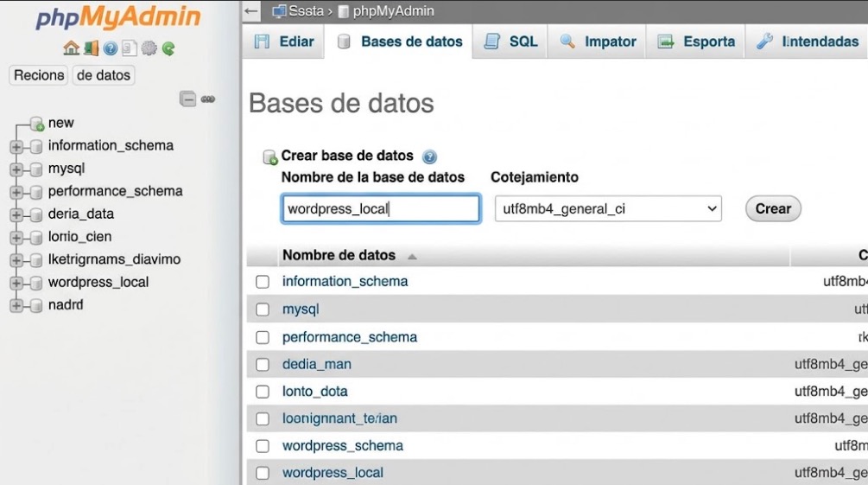Expand the wordpress_local tree node
868x485 pixels.
point(16,284)
